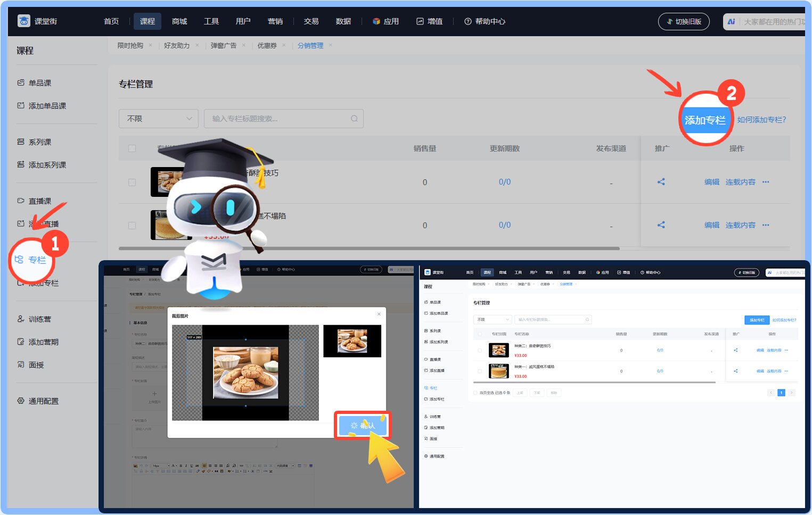Click the 添加专栏 button
The height and width of the screenshot is (515, 812).
click(705, 120)
